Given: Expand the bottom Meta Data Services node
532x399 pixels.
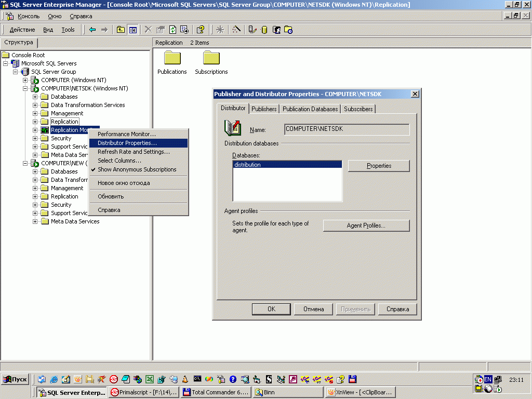Looking at the screenshot, I should click(x=35, y=221).
